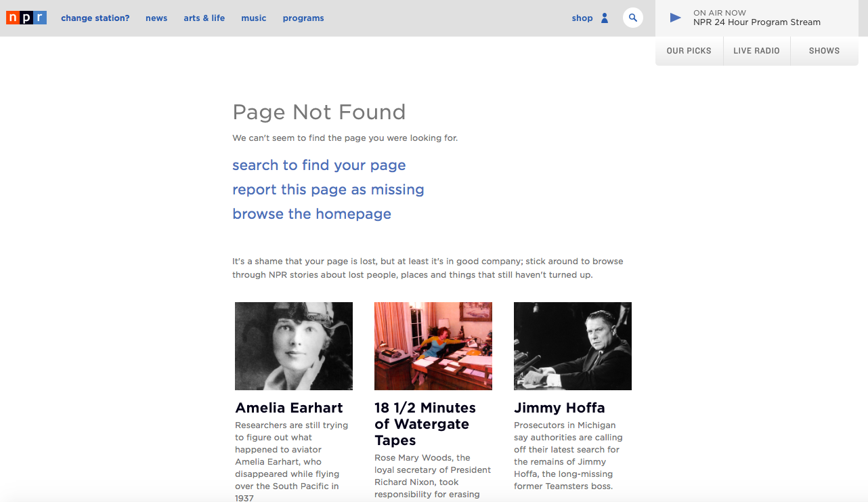This screenshot has height=502, width=868.
Task: Click 'NPR 24 Hour Program Stream' text
Action: 757,22
